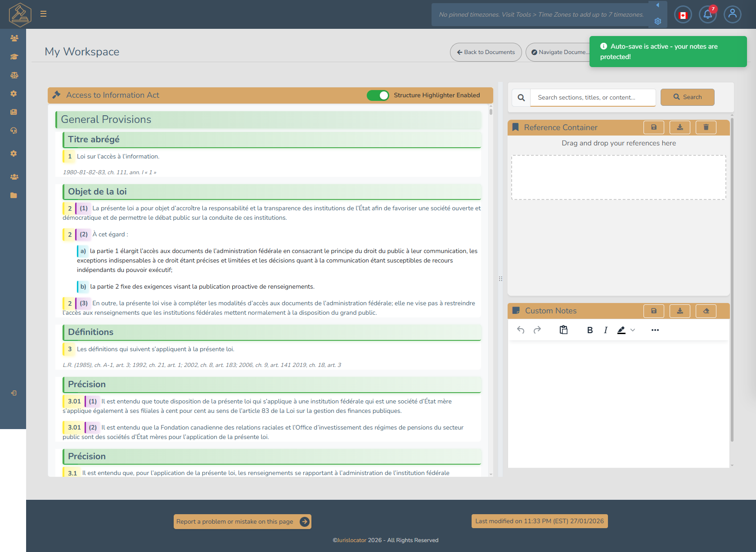
Task: Click the hamburger menu icon
Action: point(43,14)
